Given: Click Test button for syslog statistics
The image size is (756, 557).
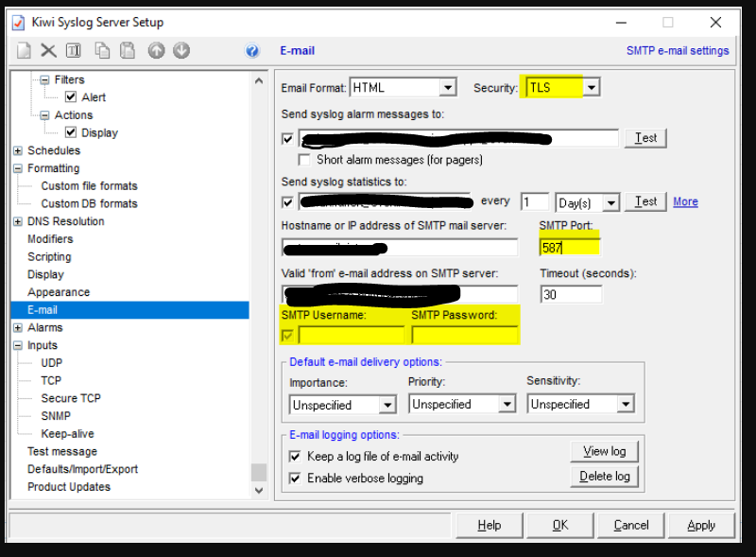Looking at the screenshot, I should (645, 201).
